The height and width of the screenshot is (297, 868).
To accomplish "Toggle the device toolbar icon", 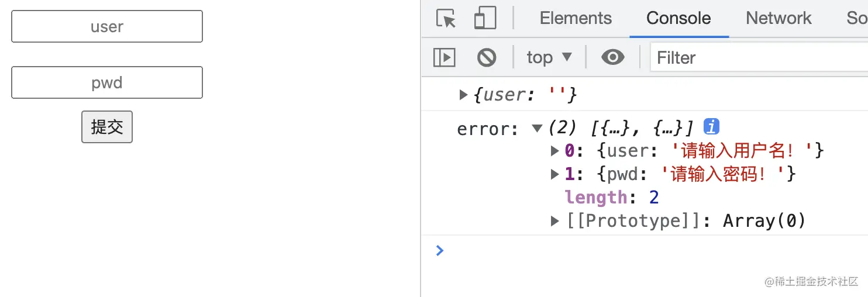I will click(485, 18).
